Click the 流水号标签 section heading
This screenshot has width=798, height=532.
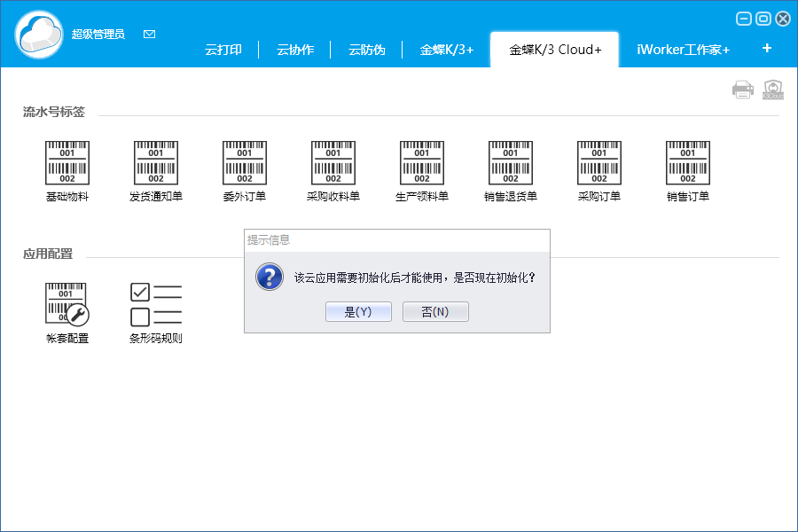click(54, 112)
